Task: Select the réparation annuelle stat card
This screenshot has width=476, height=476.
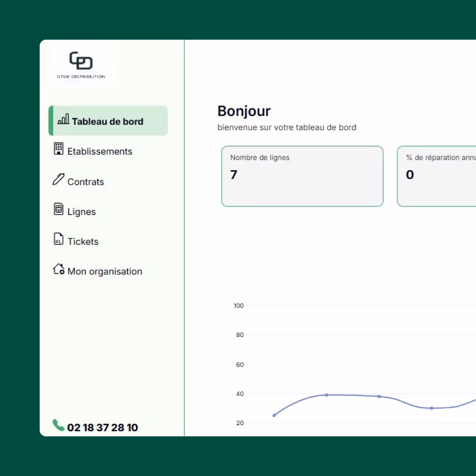Action: point(436,177)
